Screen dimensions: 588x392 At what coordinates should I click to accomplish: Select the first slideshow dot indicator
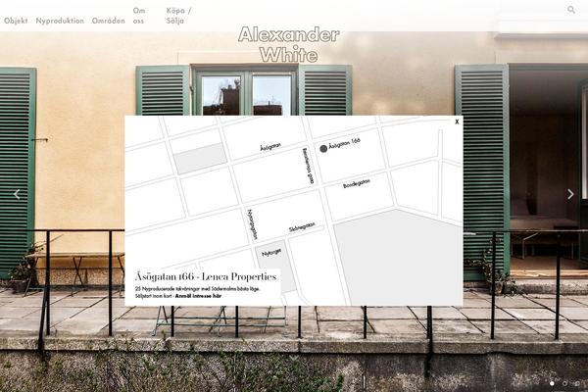pos(552,383)
